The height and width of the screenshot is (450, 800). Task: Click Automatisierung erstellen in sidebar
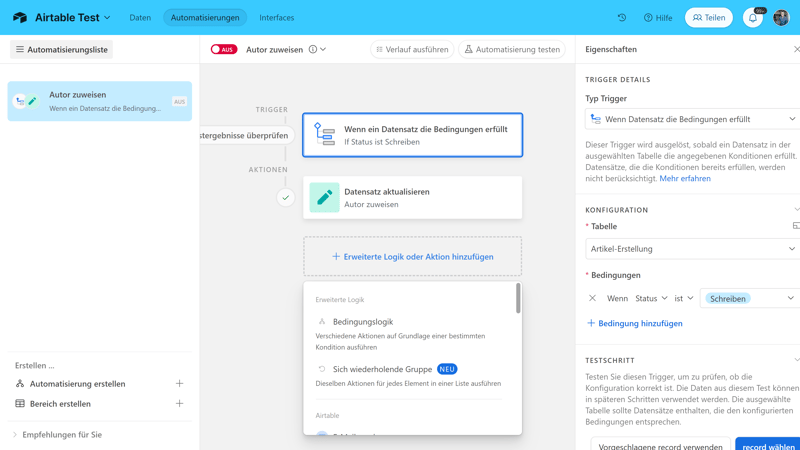[x=78, y=384]
